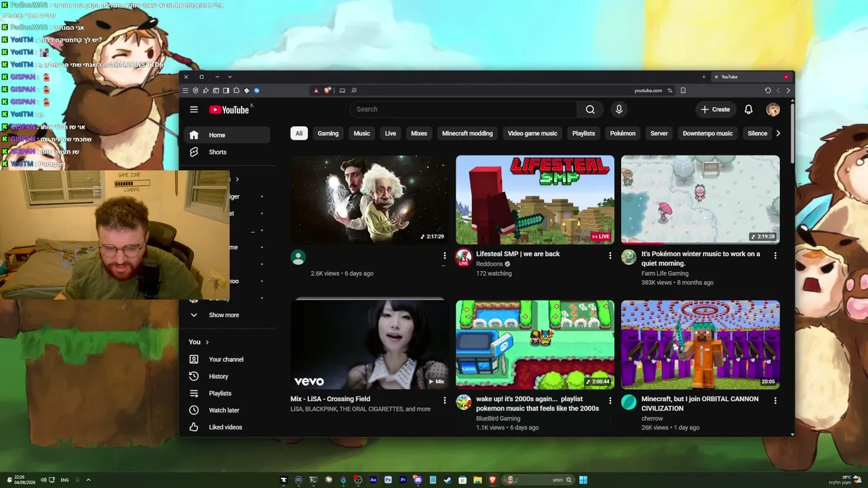Open Photoshop from the taskbar
868x488 pixels.
pyautogui.click(x=388, y=480)
